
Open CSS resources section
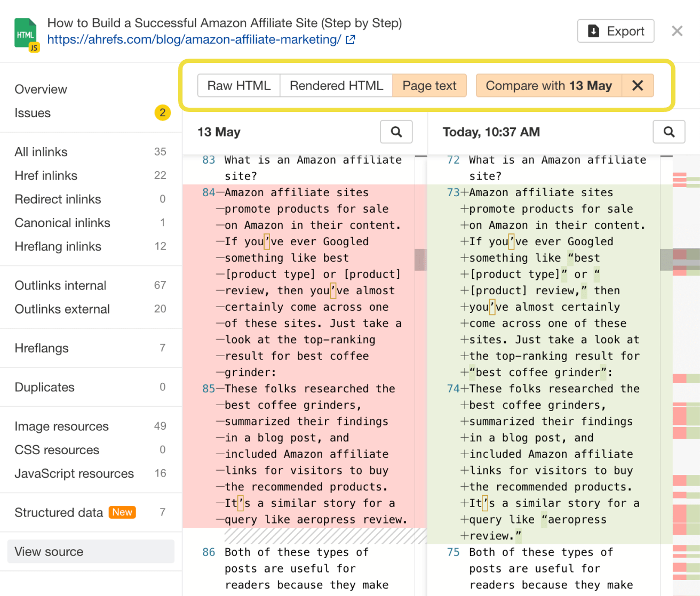tap(91, 450)
